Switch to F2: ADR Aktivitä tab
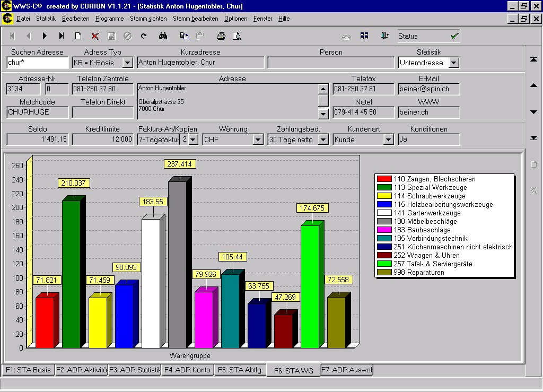The height and width of the screenshot is (392, 543). pos(81,370)
